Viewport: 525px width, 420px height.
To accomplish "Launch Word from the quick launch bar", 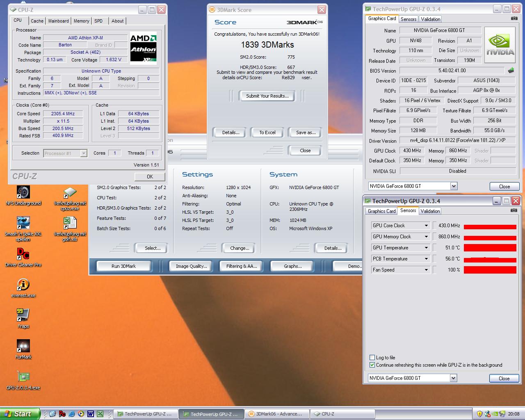I will tap(90, 414).
